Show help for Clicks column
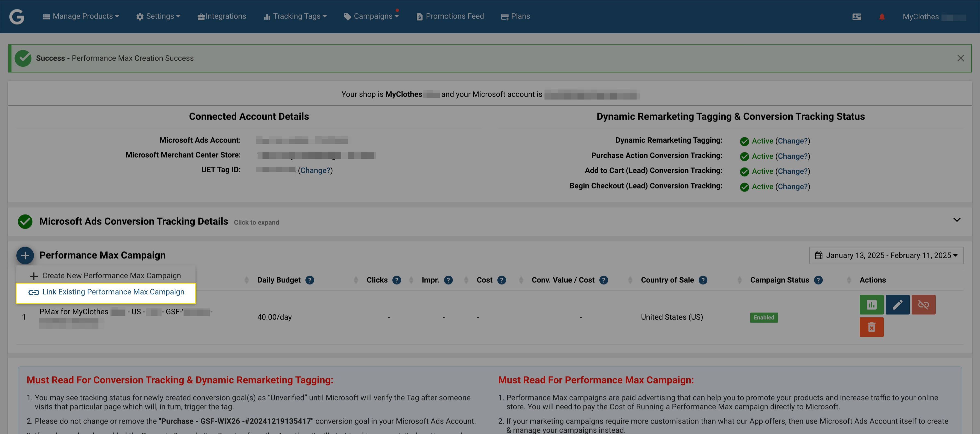This screenshot has height=434, width=980. pyautogui.click(x=397, y=280)
